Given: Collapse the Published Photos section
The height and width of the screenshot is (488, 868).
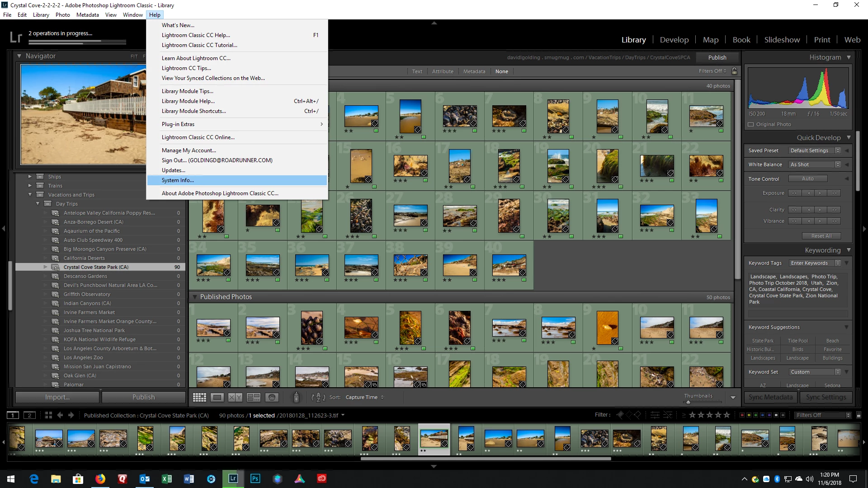Looking at the screenshot, I should (x=195, y=297).
